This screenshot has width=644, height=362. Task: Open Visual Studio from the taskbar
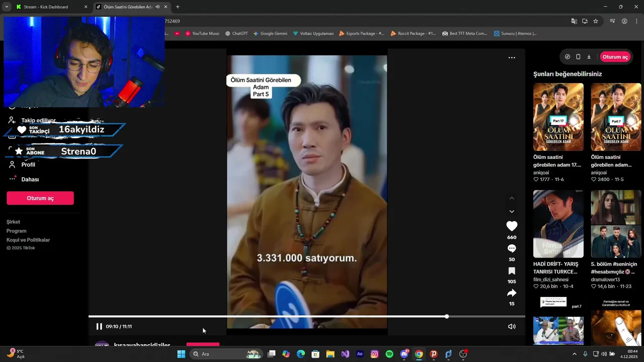coord(345,354)
